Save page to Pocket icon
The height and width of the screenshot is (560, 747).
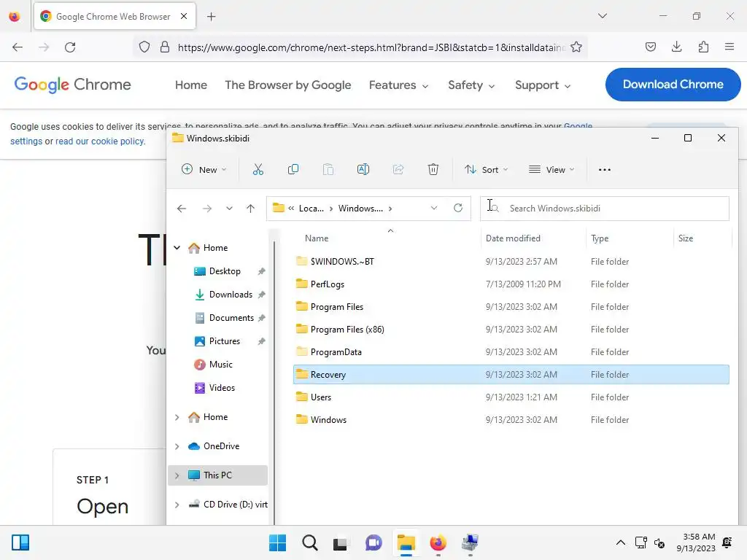[650, 47]
